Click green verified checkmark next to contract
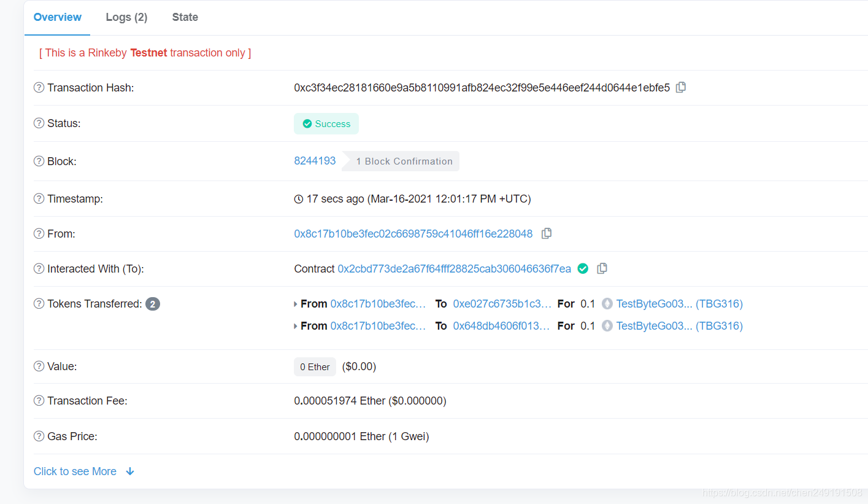 click(583, 268)
